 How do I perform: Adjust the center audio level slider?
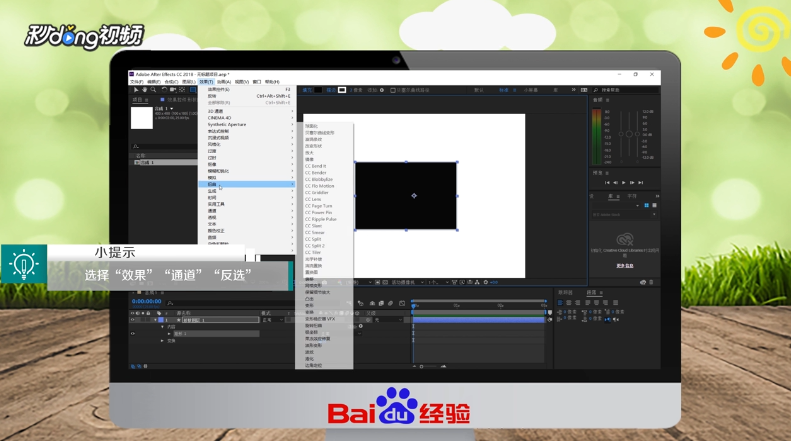tap(629, 134)
